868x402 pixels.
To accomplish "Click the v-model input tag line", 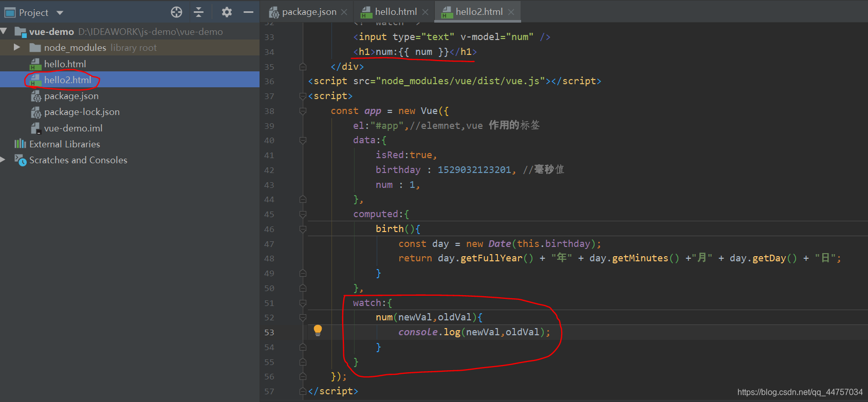I will (452, 37).
